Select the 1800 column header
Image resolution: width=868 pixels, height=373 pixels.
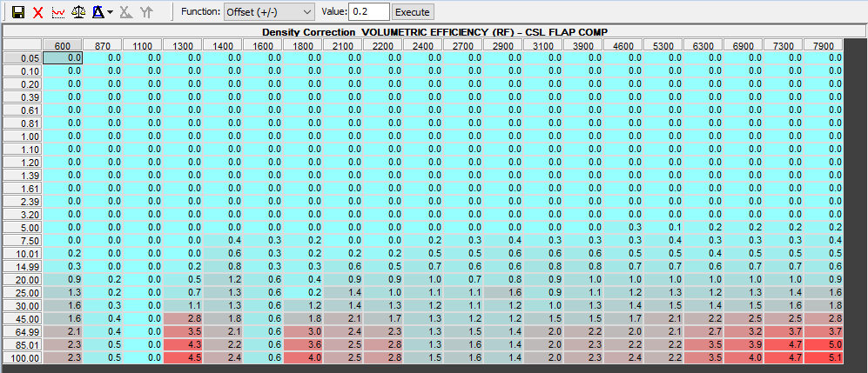pos(303,45)
